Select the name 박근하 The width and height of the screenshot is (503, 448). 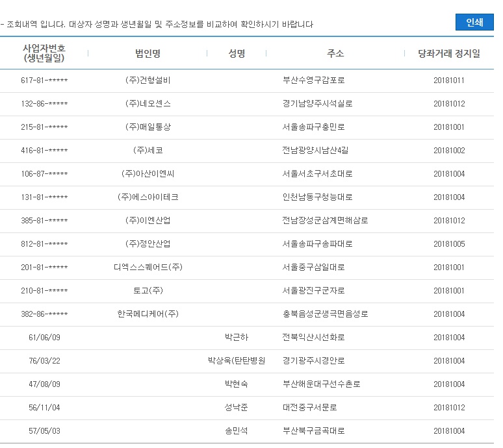237,338
